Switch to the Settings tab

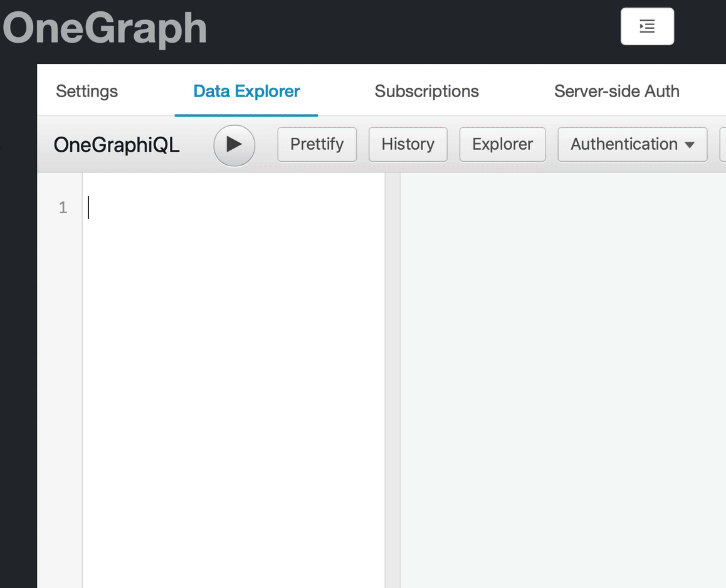87,92
